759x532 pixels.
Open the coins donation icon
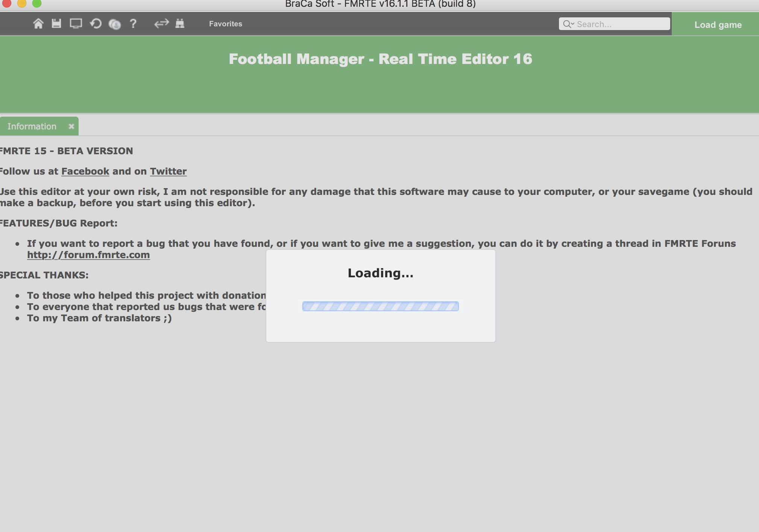(114, 24)
